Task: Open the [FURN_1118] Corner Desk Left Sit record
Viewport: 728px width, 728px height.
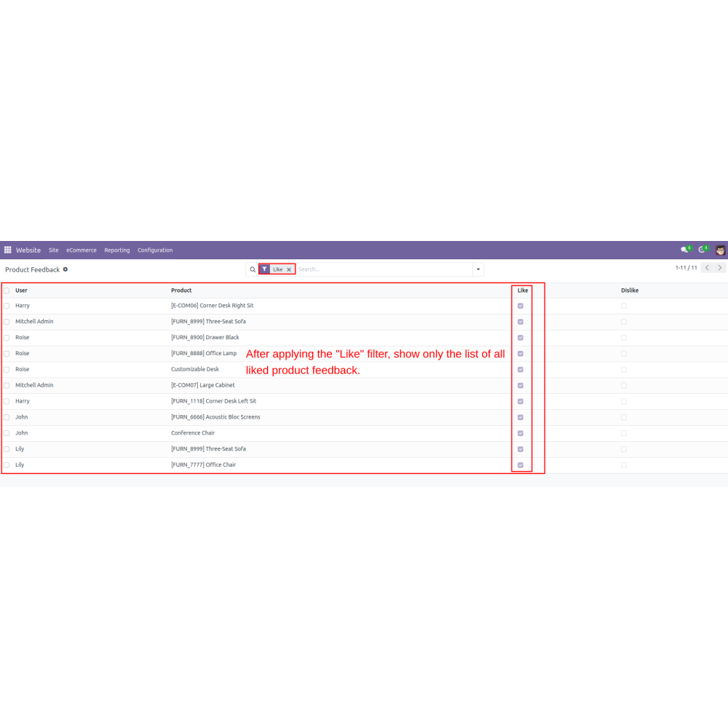Action: pyautogui.click(x=213, y=401)
